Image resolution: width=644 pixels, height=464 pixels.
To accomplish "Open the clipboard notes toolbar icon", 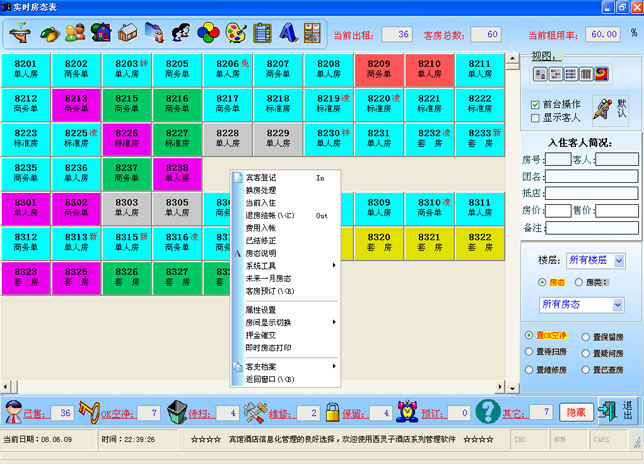I will point(262,33).
